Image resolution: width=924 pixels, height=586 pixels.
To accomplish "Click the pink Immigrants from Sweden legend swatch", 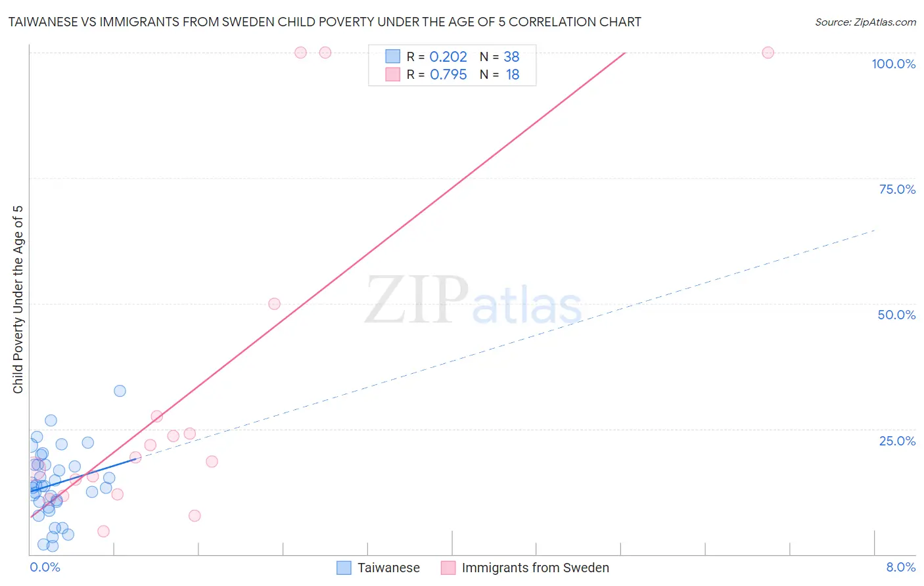I will [x=448, y=568].
